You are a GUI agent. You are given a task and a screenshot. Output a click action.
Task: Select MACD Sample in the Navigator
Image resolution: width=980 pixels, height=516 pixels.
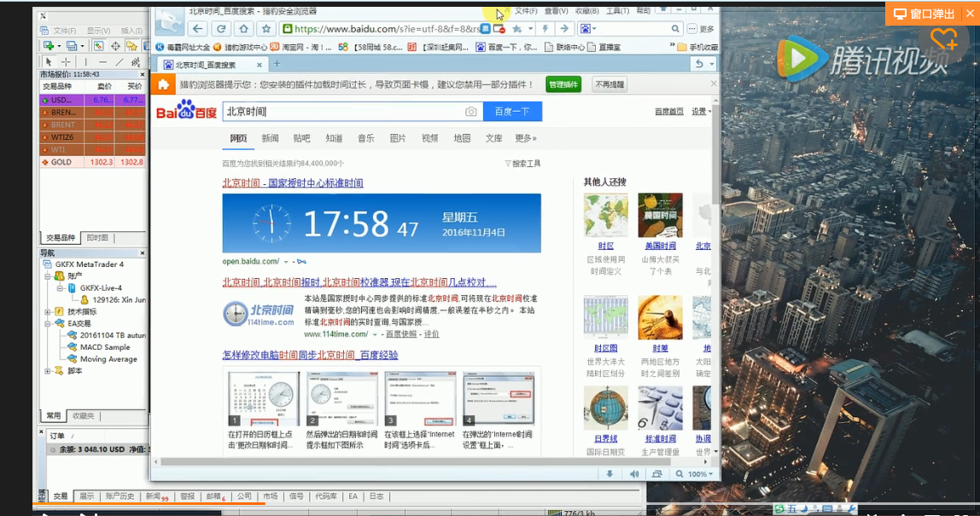click(x=105, y=347)
